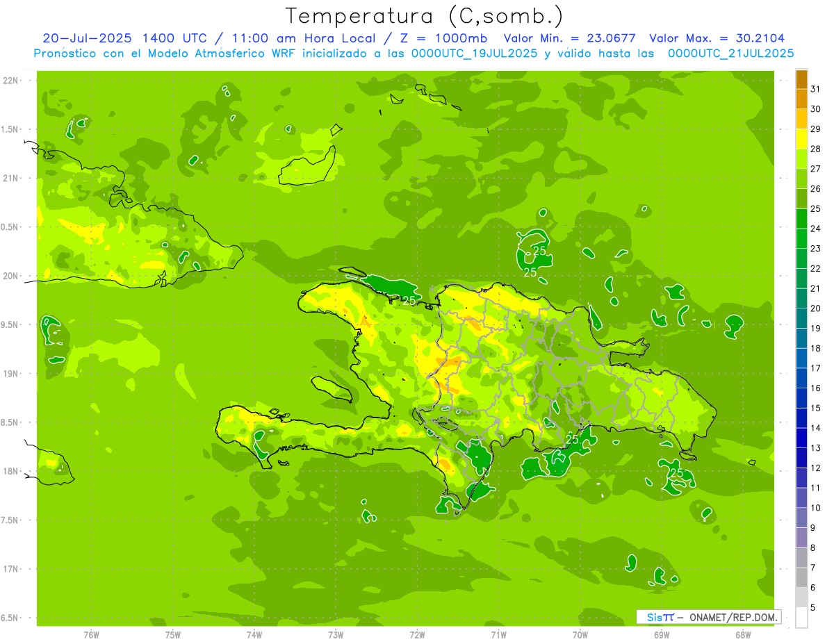
Task: Click the colorbar label "29"
Action: coord(816,129)
